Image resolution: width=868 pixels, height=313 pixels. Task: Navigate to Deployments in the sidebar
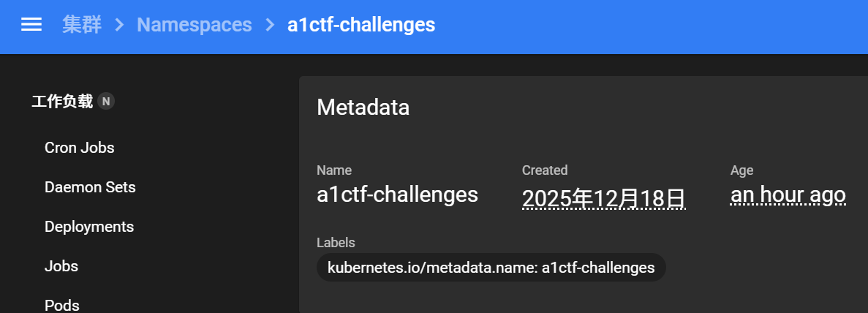[89, 227]
